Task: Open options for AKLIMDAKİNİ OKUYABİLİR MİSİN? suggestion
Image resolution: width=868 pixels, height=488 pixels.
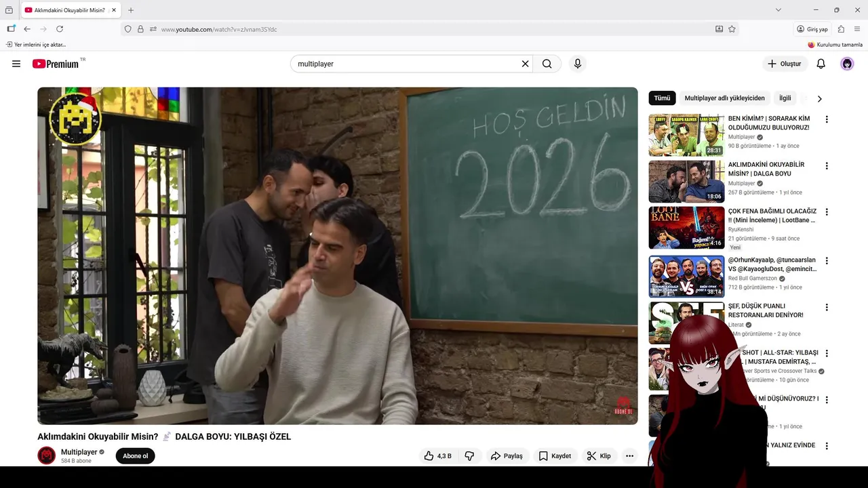Action: 827,165
